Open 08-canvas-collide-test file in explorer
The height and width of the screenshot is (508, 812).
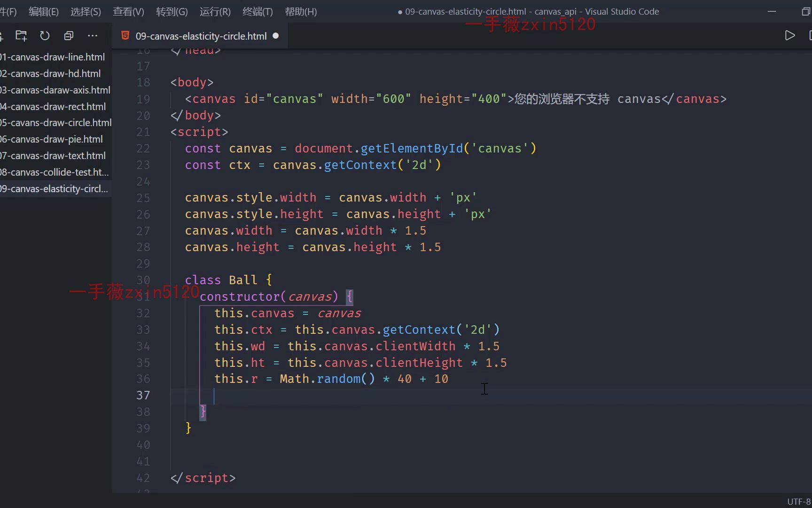pos(55,172)
